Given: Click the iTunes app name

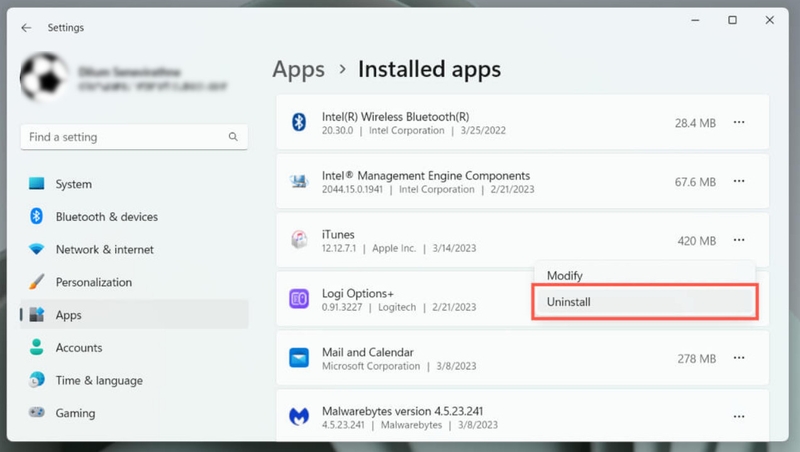Looking at the screenshot, I should (338, 235).
